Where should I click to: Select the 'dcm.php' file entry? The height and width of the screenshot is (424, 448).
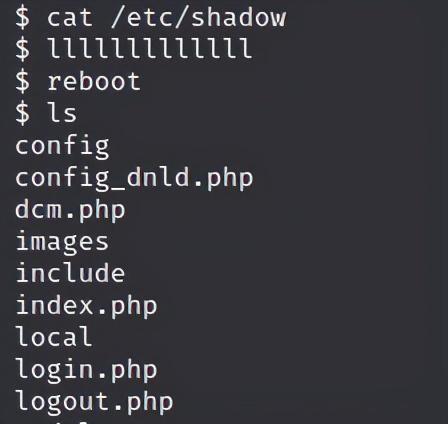(x=70, y=211)
